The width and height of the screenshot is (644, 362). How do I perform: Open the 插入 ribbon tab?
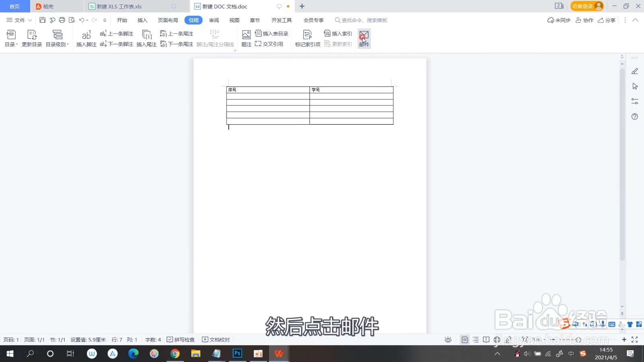142,20
